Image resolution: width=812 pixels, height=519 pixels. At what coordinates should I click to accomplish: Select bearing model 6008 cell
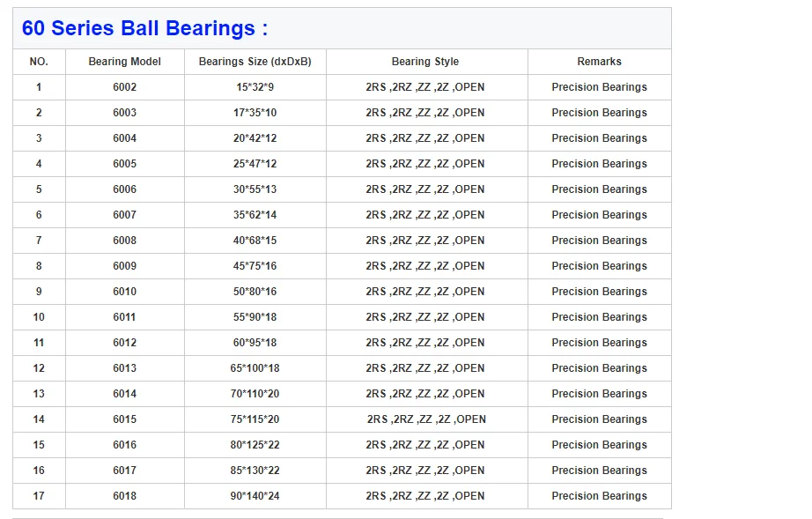[125, 241]
